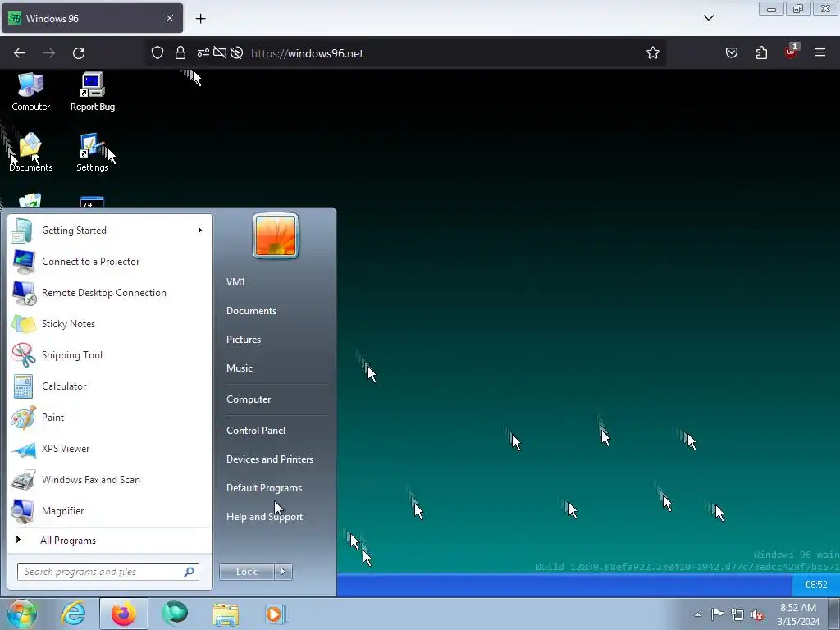Viewport: 840px width, 630px height.
Task: Click the Windows Start orb
Action: (x=22, y=614)
